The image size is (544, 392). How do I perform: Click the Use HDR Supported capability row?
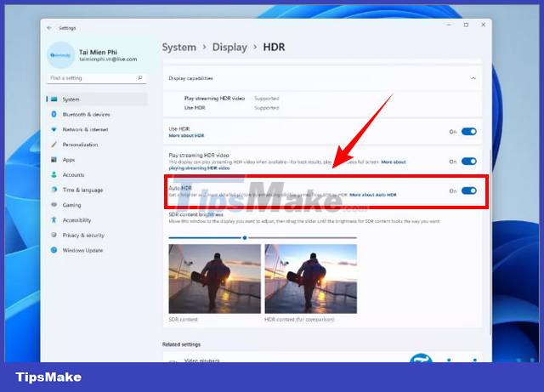232,108
